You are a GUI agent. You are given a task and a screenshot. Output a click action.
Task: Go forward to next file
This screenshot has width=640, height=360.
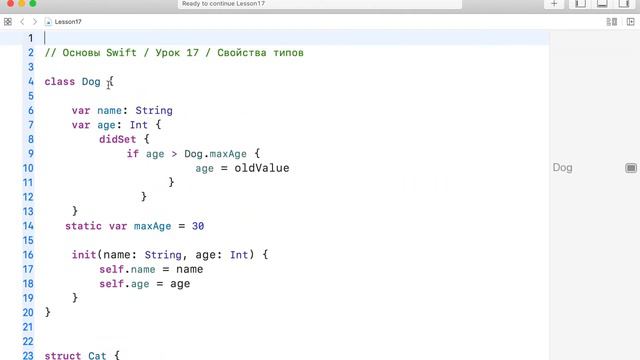coord(35,22)
